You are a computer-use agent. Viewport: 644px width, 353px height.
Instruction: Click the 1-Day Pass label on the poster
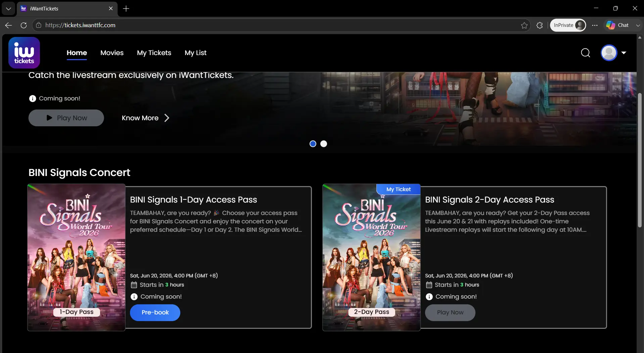[x=77, y=312]
